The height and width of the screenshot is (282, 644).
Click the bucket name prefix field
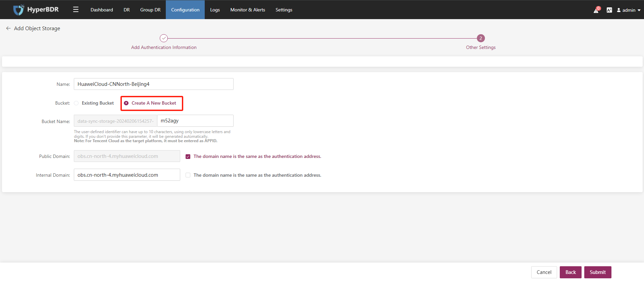(x=115, y=121)
